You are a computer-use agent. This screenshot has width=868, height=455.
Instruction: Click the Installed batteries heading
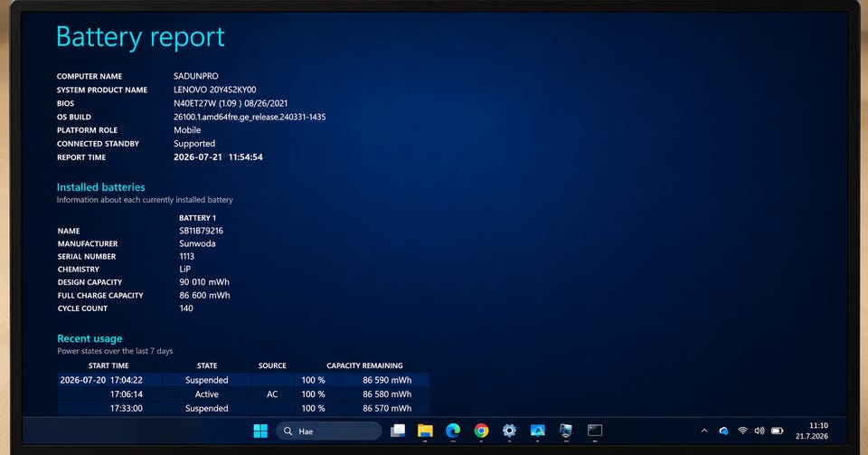pos(100,187)
